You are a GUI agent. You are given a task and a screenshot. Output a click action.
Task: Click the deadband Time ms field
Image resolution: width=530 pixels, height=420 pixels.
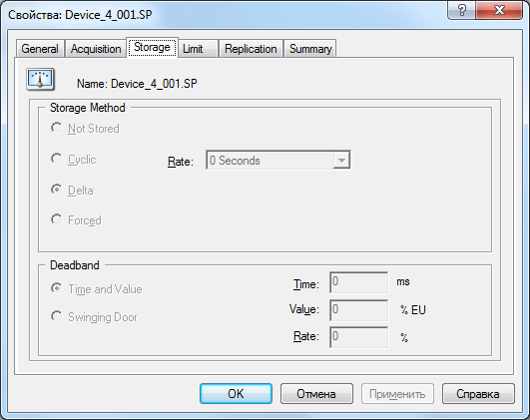point(358,282)
